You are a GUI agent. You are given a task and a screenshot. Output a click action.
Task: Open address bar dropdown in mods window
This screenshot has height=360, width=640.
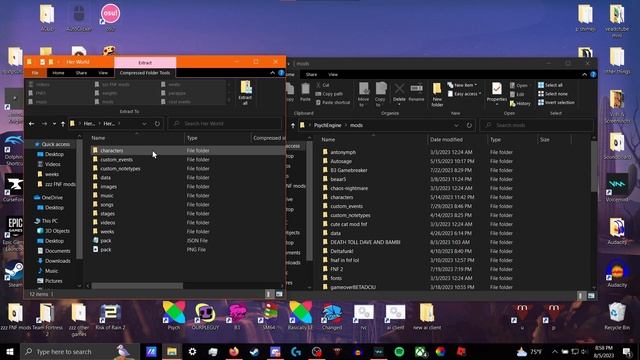coord(456,125)
